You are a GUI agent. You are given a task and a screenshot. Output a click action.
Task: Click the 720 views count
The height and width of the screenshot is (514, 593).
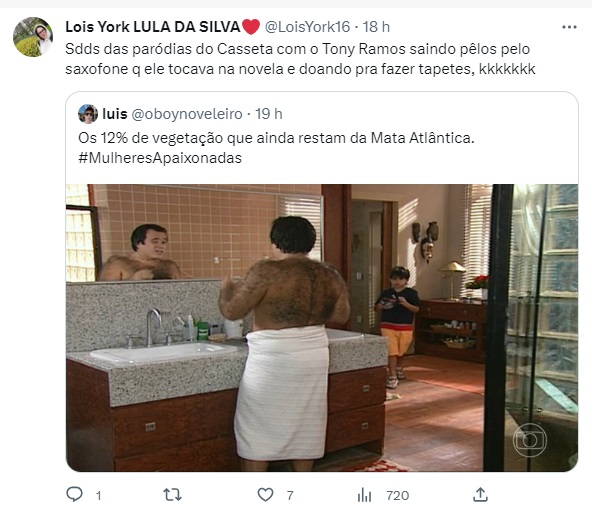point(397,495)
